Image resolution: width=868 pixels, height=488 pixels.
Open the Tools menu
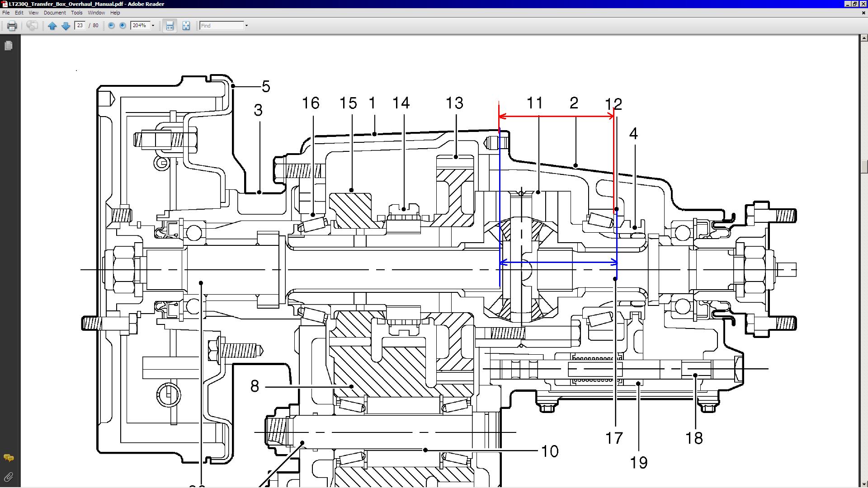[77, 13]
